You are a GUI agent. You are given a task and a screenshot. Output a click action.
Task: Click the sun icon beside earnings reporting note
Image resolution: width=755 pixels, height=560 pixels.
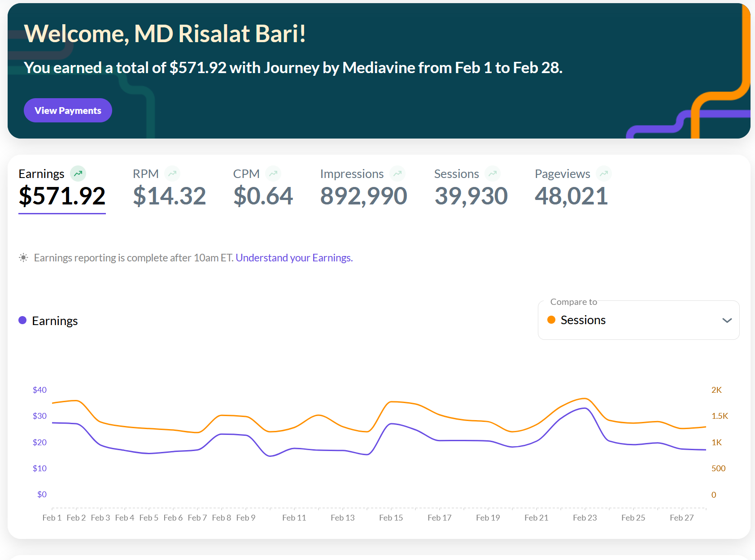point(23,257)
